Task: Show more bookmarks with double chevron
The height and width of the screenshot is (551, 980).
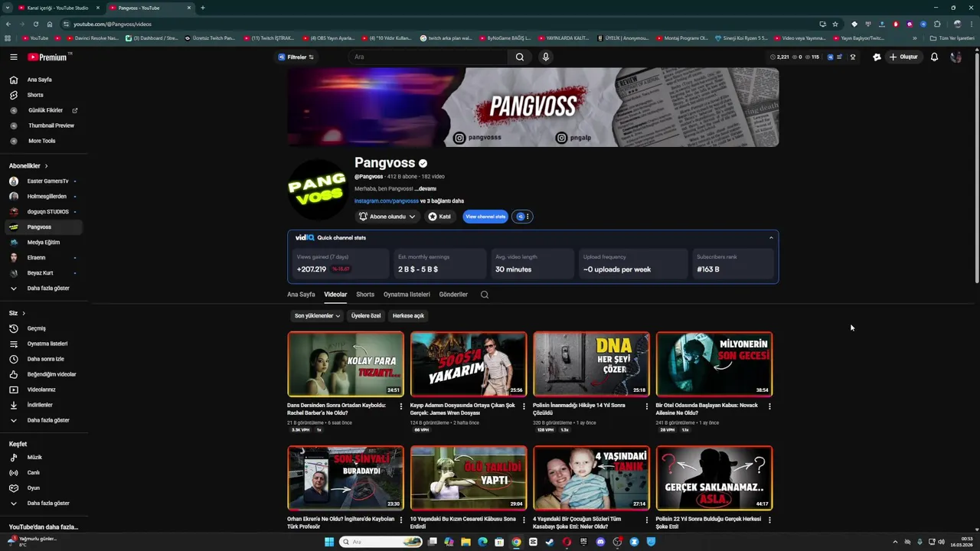Action: click(914, 38)
